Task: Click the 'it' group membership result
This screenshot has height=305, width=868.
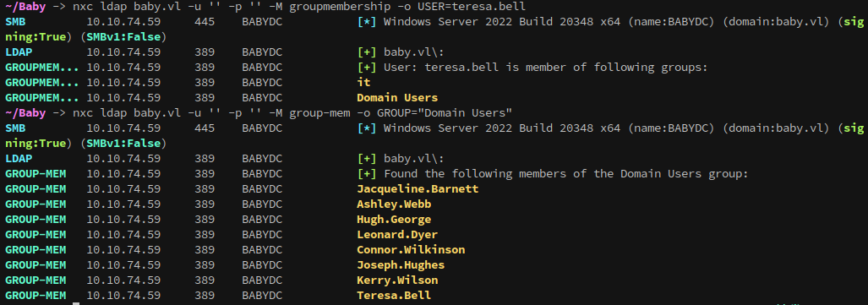Action: [363, 83]
